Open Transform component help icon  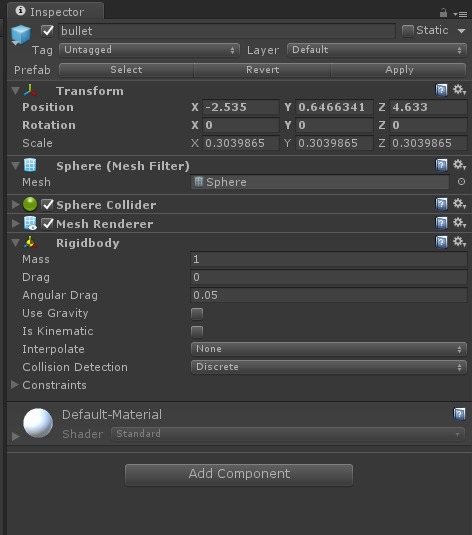coord(441,90)
